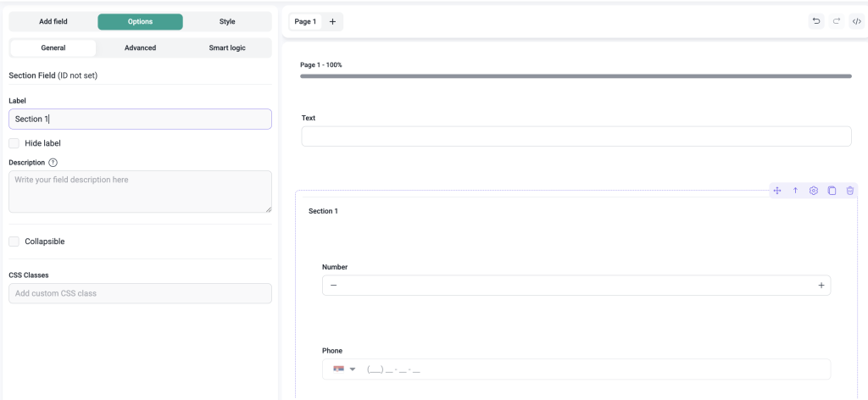Image resolution: width=868 pixels, height=400 pixels.
Task: Open the Smart logic sub-tab
Action: pyautogui.click(x=227, y=48)
